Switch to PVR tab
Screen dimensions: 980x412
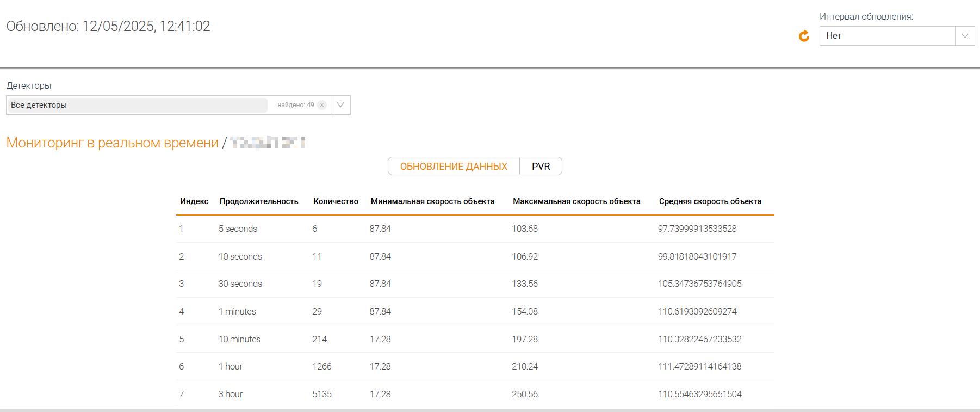click(x=541, y=166)
